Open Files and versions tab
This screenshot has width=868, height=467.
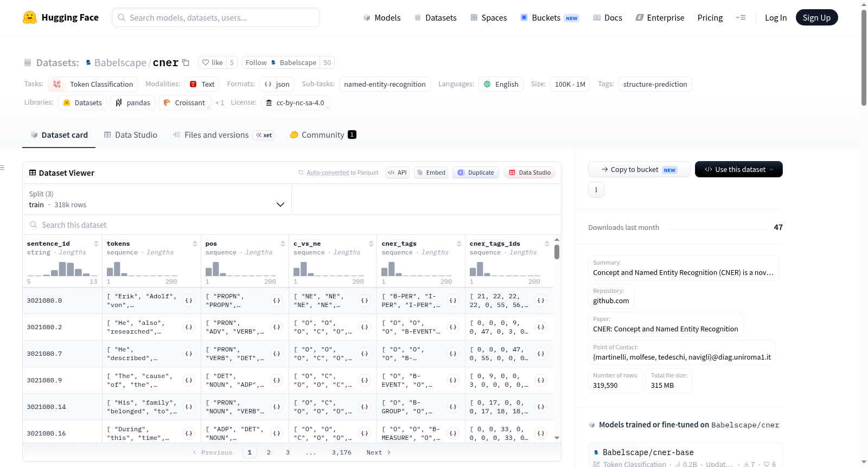click(224, 135)
